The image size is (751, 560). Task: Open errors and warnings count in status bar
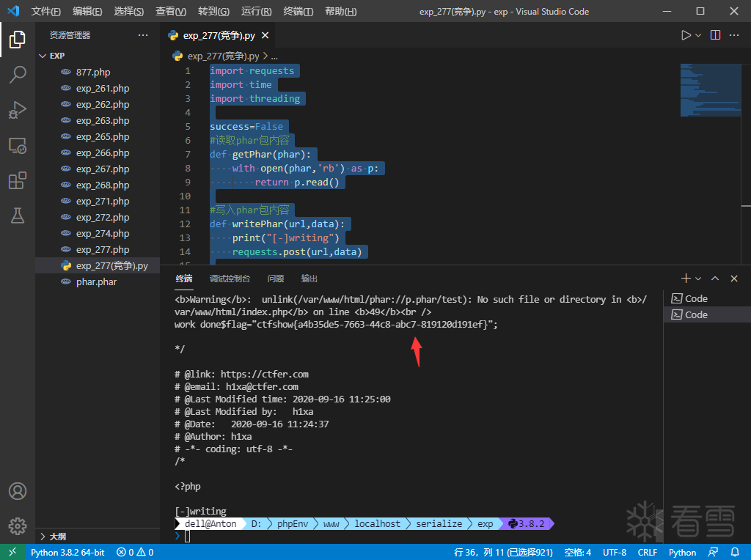coord(135,553)
